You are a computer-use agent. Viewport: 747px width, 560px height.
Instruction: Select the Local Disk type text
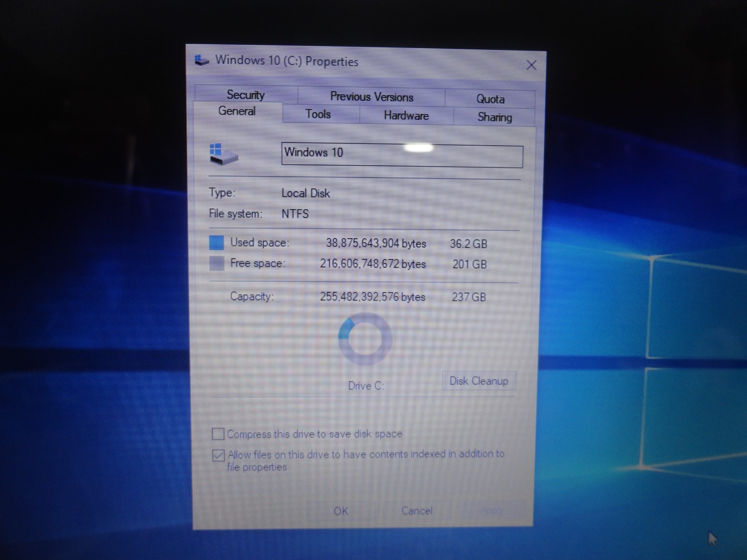coord(306,193)
